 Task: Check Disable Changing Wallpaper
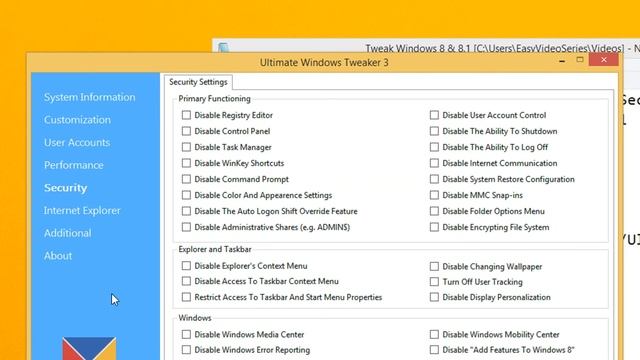point(434,267)
